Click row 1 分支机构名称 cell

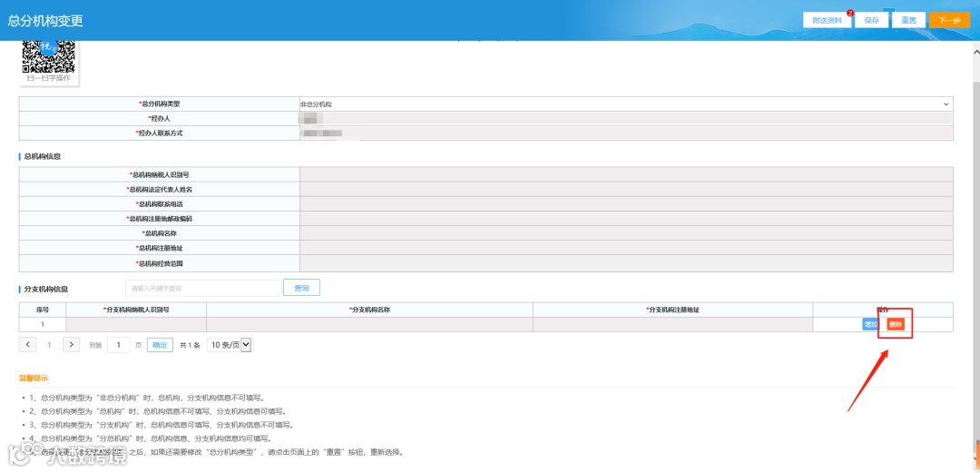point(370,324)
